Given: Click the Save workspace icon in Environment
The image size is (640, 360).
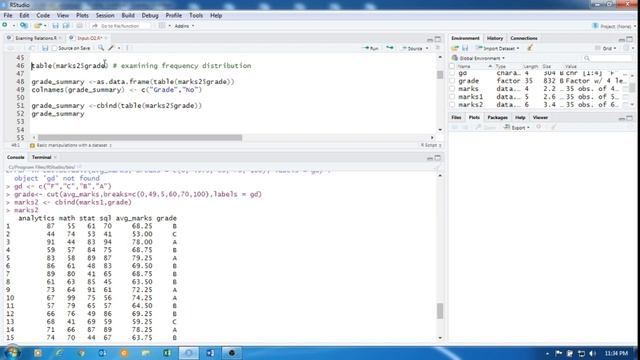Looking at the screenshot, I should [465, 48].
